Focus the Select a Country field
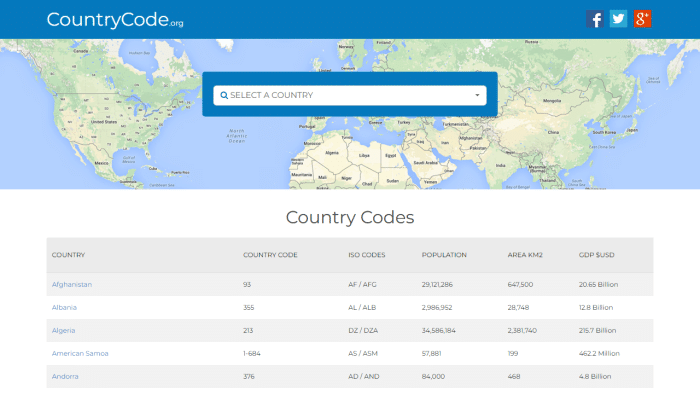700x394 pixels. coord(350,95)
